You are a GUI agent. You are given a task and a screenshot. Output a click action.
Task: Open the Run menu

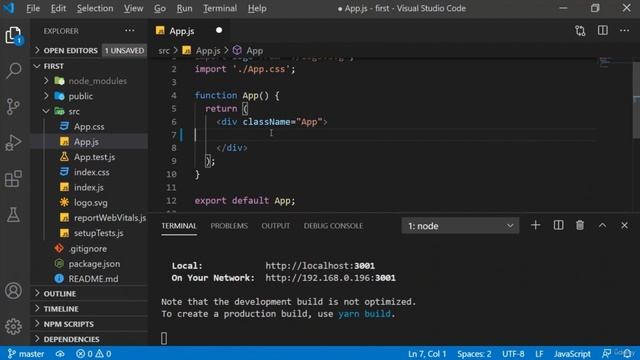pyautogui.click(x=184, y=8)
